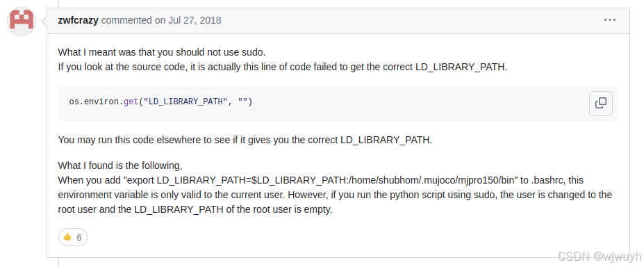This screenshot has width=644, height=267.
Task: Toggle the thumbs up reaction count 6
Action: pos(73,237)
